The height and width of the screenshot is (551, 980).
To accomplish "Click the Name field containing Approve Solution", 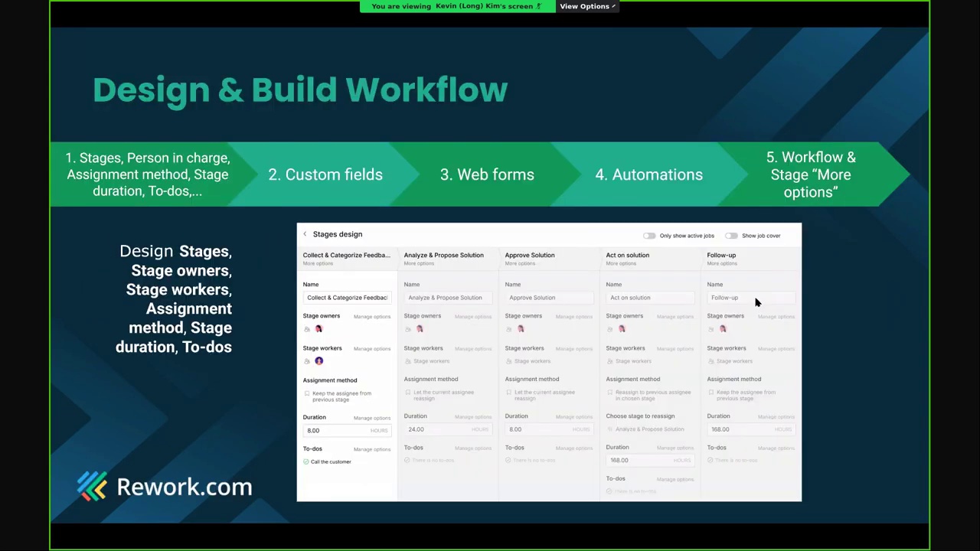I will tap(549, 298).
